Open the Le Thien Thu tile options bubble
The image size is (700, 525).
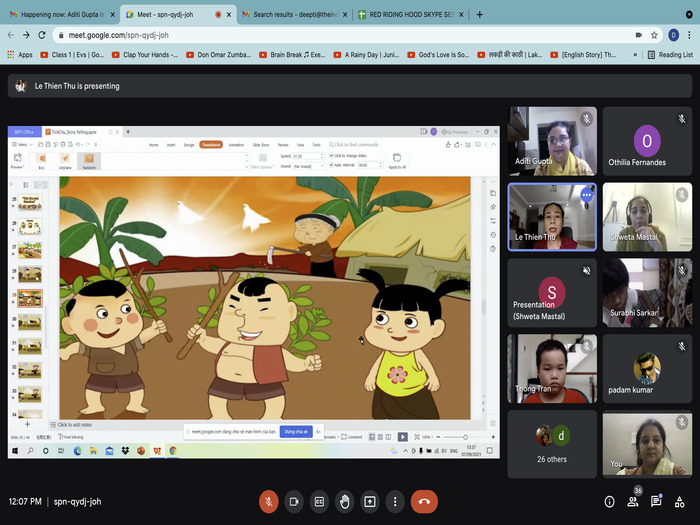(x=587, y=195)
